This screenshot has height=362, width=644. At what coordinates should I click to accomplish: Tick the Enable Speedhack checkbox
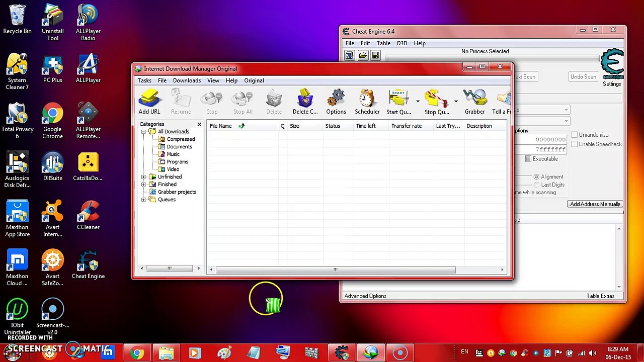click(575, 144)
